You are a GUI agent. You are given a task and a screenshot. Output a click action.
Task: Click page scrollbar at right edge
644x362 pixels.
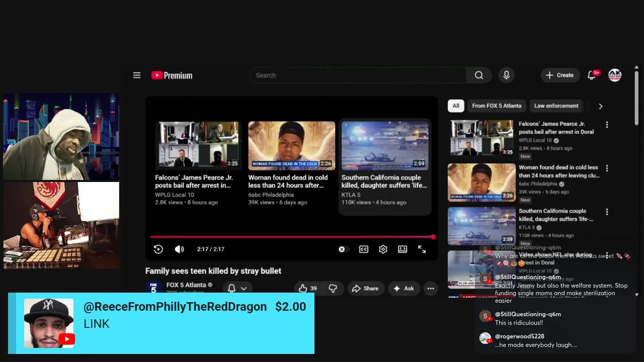pos(636,98)
